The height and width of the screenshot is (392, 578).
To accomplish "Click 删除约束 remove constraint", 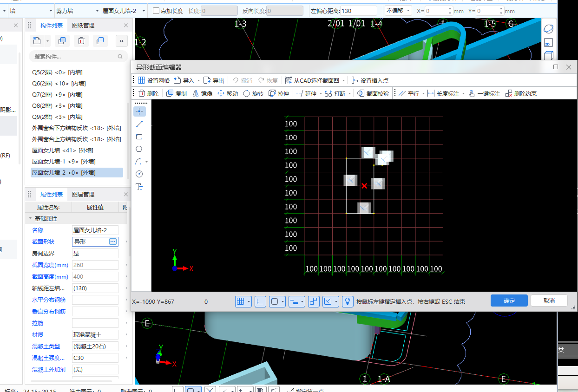I will [x=520, y=93].
